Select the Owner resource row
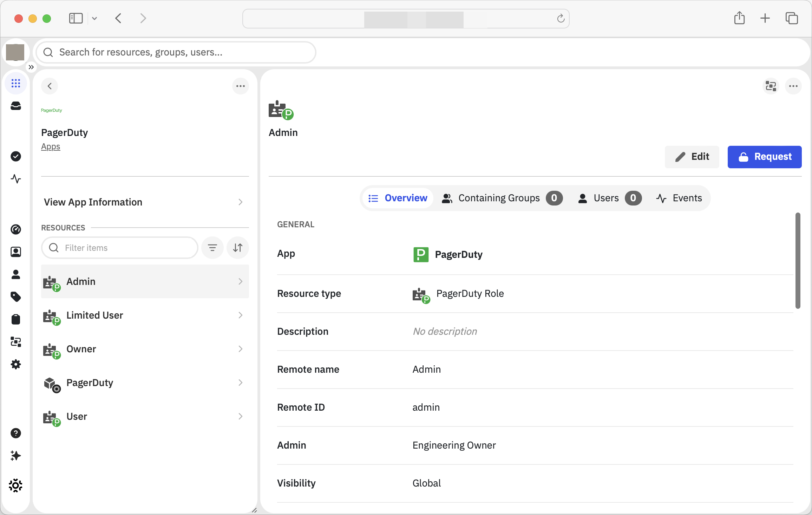 (145, 349)
